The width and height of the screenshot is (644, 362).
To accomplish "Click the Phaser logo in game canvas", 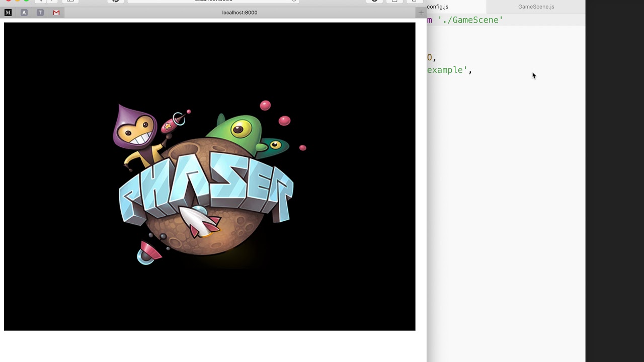I will (209, 183).
